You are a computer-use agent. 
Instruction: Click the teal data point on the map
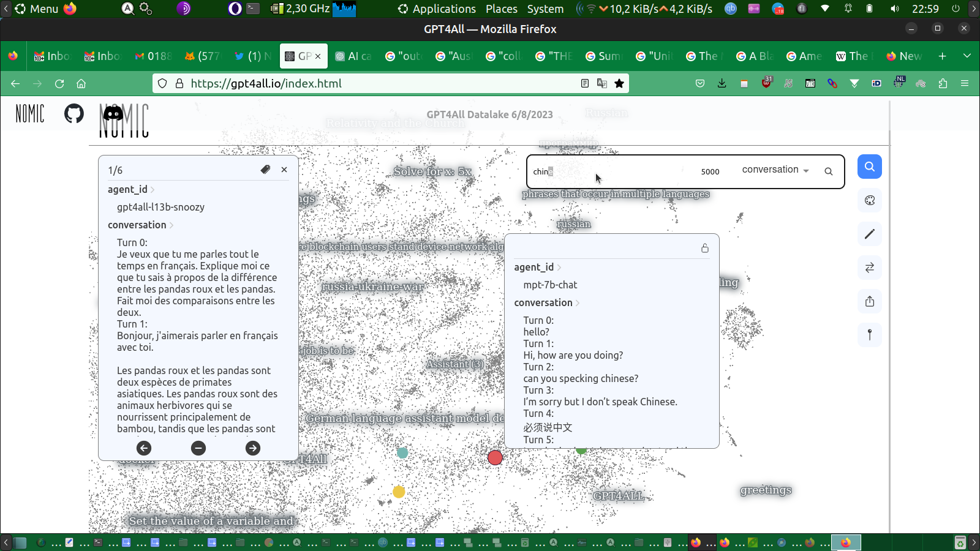(402, 452)
